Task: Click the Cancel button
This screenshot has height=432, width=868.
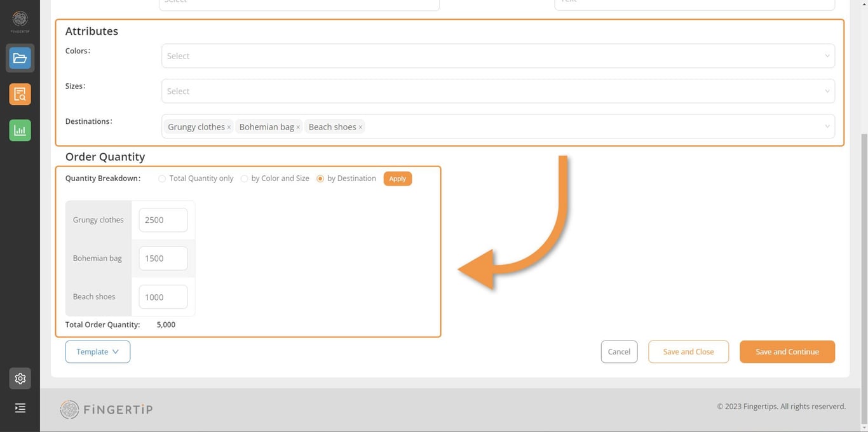Action: 619,352
